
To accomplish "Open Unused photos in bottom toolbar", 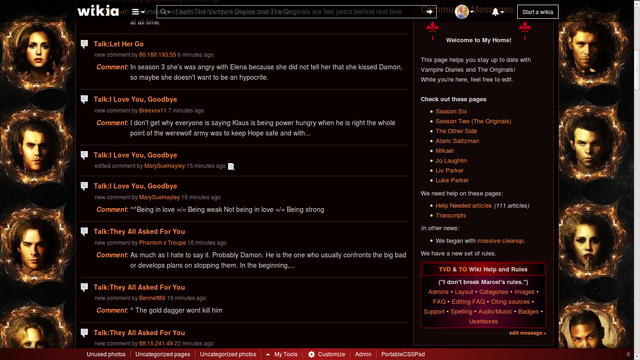I will coord(106,354).
